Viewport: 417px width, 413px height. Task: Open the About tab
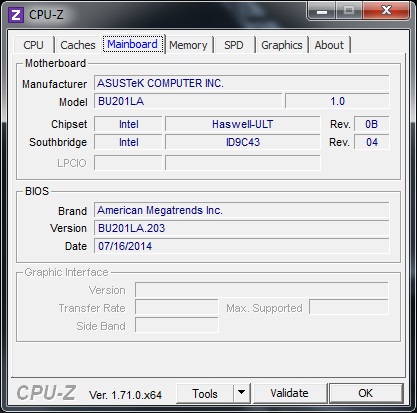tap(329, 45)
